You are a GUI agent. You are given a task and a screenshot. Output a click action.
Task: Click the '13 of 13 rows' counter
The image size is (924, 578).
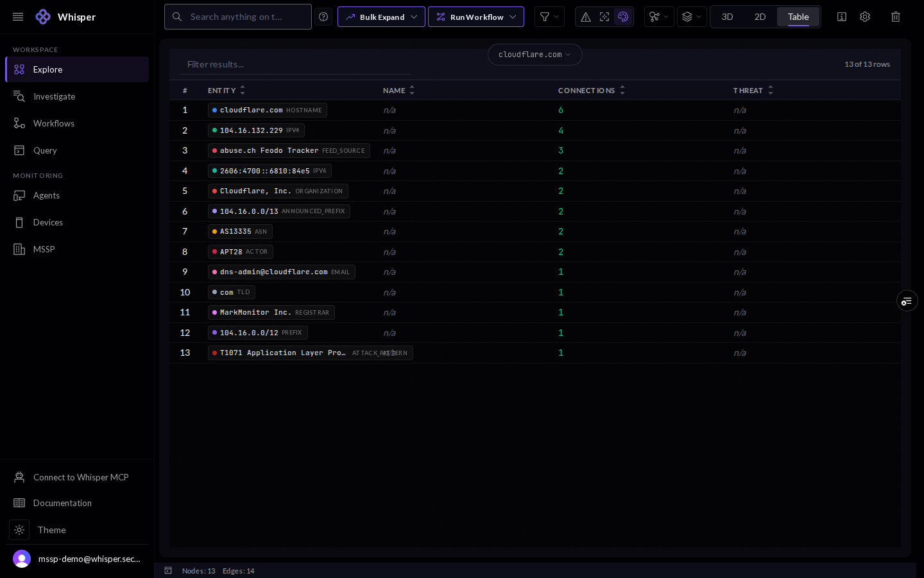point(868,64)
